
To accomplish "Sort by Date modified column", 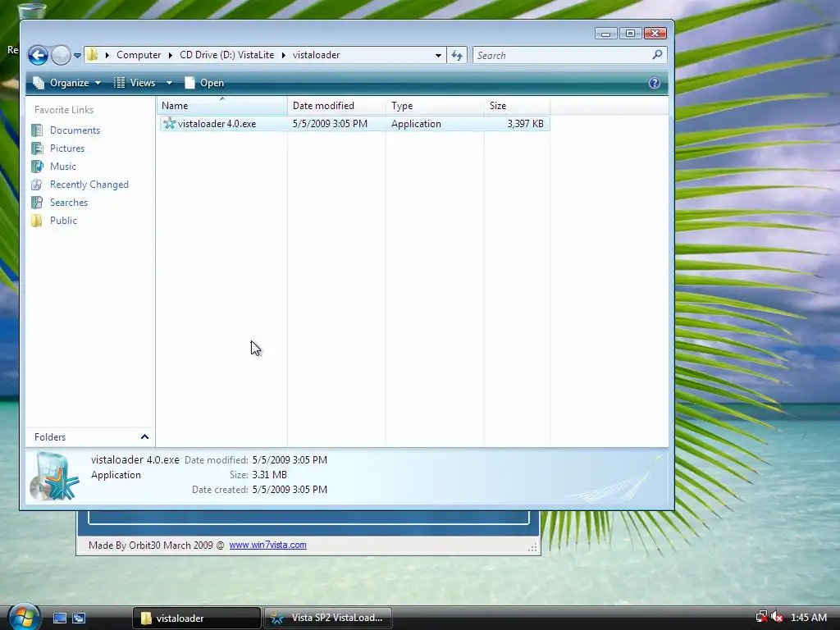I will click(x=336, y=106).
